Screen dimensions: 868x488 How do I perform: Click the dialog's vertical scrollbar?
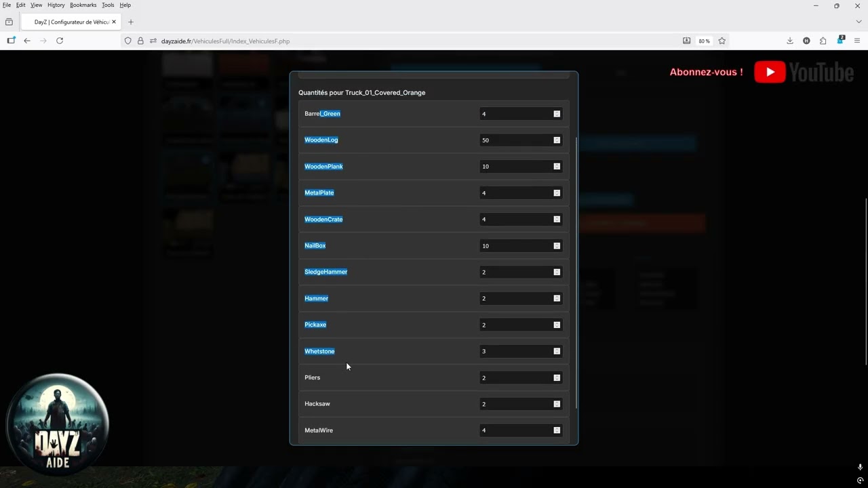click(576, 272)
